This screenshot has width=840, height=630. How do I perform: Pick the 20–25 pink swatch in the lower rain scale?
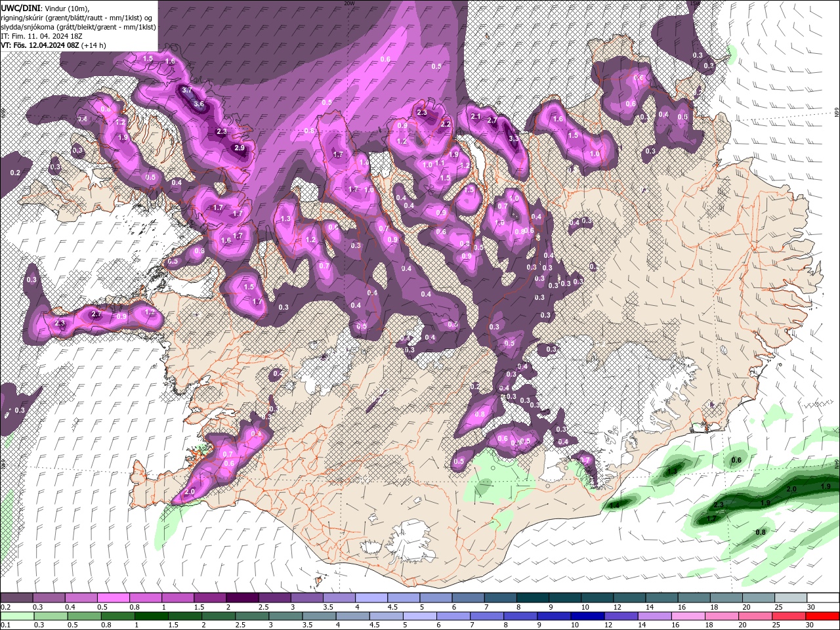(x=755, y=616)
